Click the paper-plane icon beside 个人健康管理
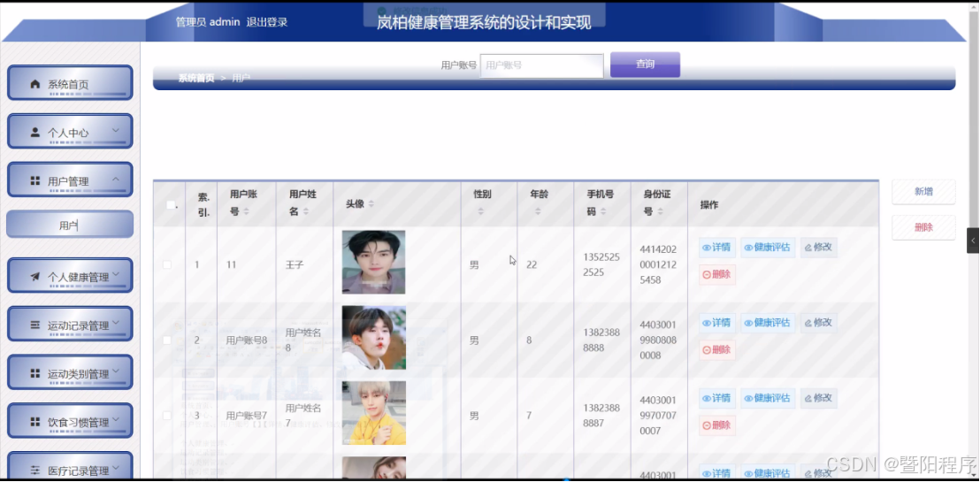The image size is (980, 482). tap(35, 277)
